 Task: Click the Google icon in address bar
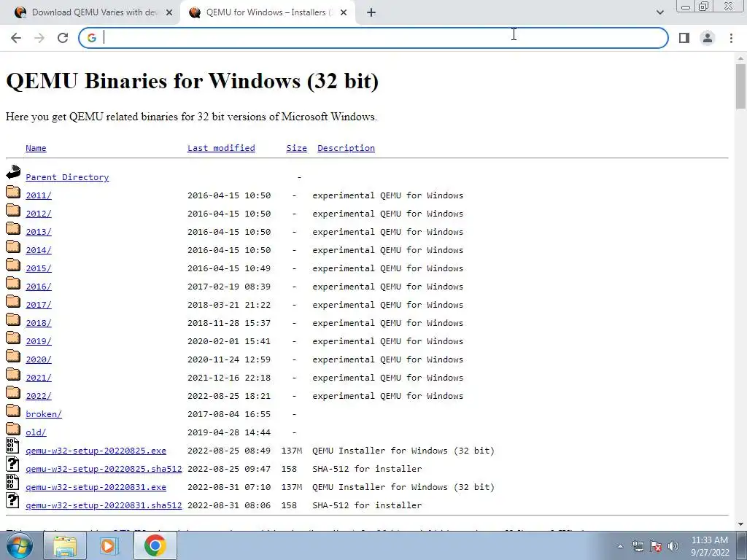pyautogui.click(x=92, y=38)
